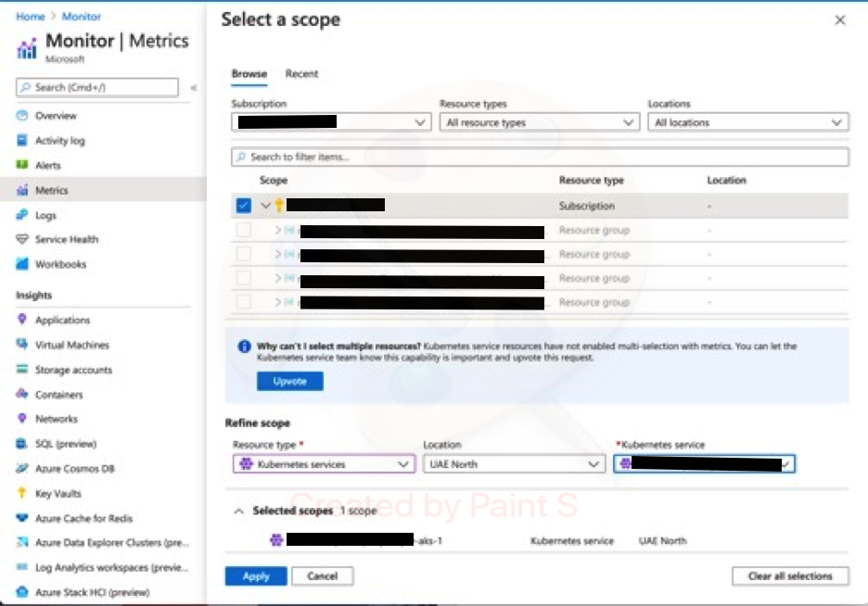The height and width of the screenshot is (606, 868).
Task: Open the All resource types dropdown
Action: point(540,122)
